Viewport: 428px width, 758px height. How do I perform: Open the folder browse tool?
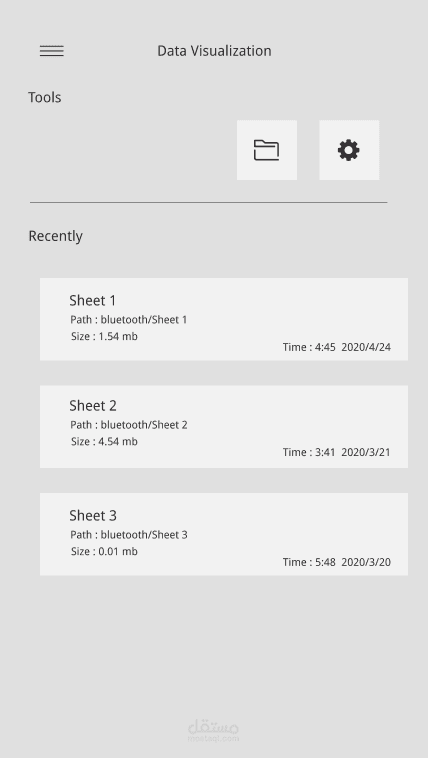click(267, 150)
